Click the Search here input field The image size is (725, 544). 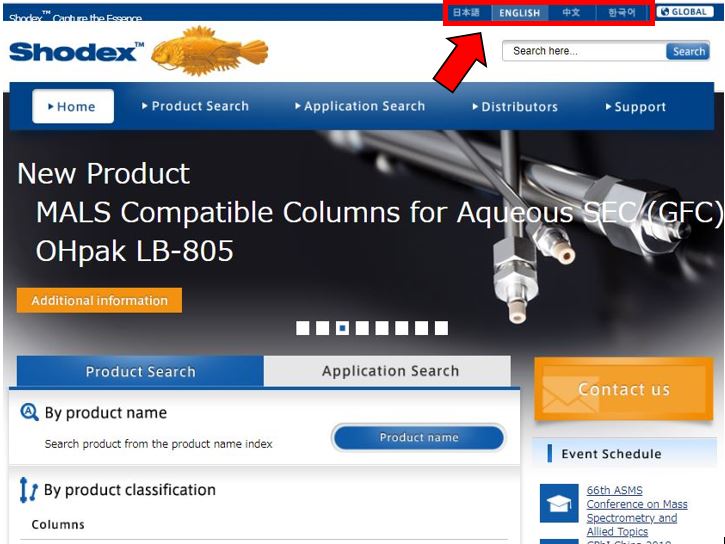point(584,51)
